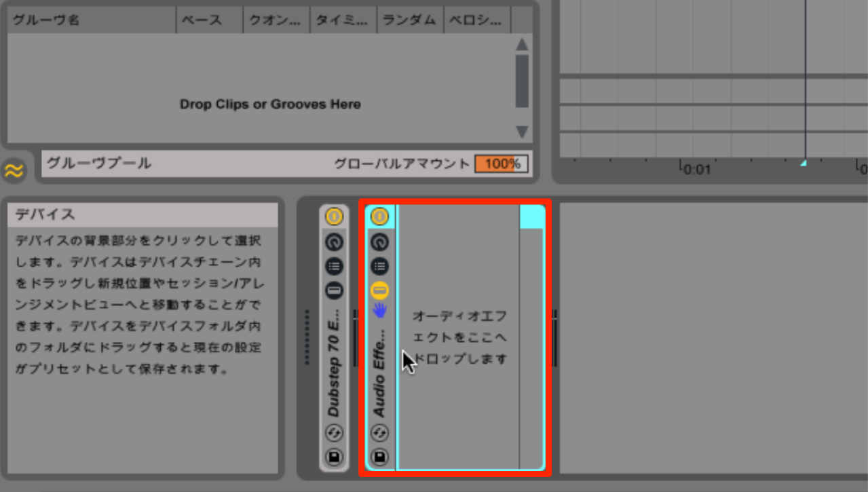
Task: Show chain list on Audio Effect rack
Action: (379, 266)
